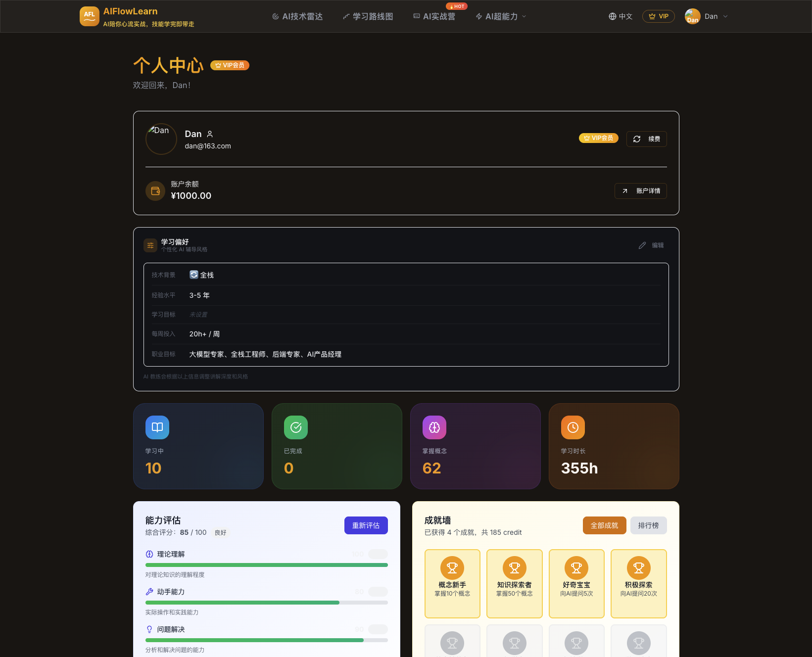Click the purple brain icon on 掌握概念 card
This screenshot has width=812, height=657.
coord(434,427)
